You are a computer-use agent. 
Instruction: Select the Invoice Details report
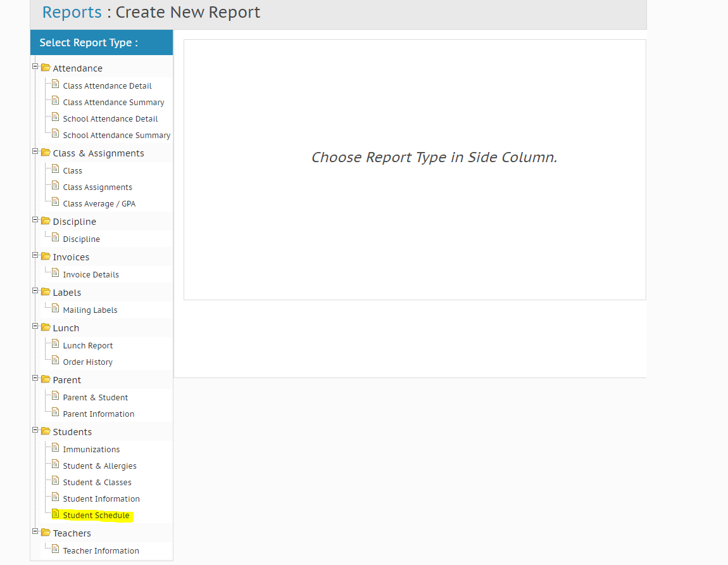pos(91,274)
